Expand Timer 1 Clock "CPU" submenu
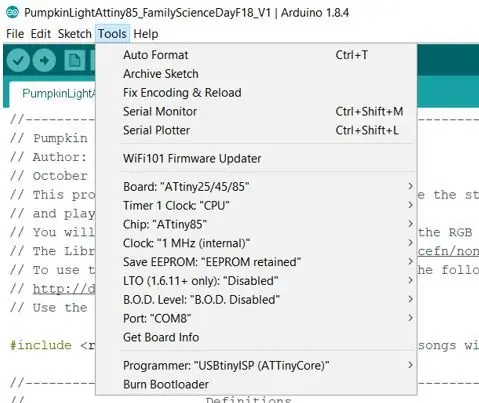 click(256, 206)
